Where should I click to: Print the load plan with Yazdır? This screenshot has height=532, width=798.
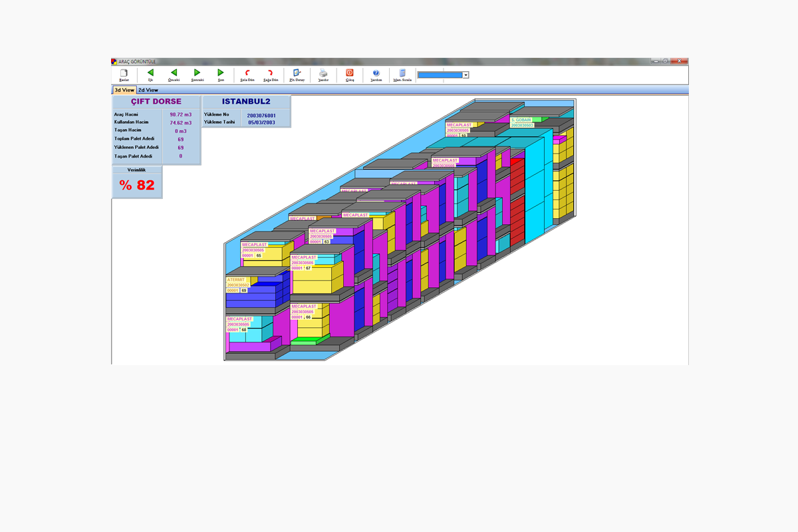pyautogui.click(x=323, y=74)
